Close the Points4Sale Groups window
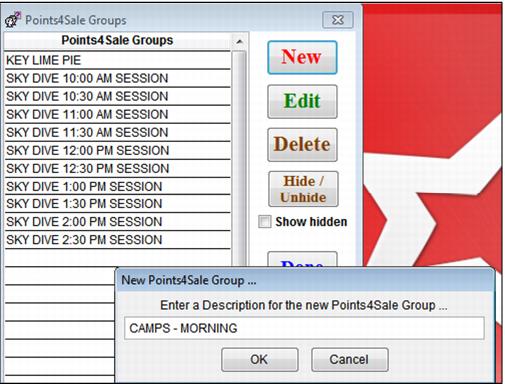Screen dimensions: 505x384 point(338,20)
